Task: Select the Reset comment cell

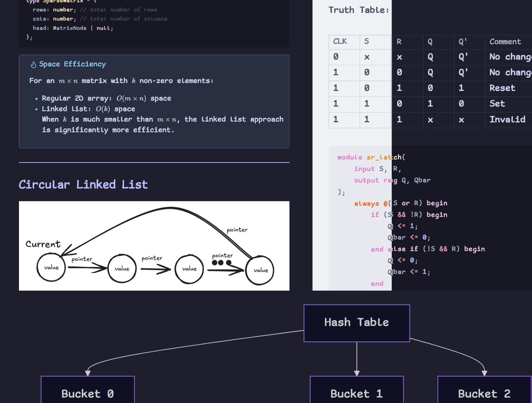Action: tap(509, 88)
